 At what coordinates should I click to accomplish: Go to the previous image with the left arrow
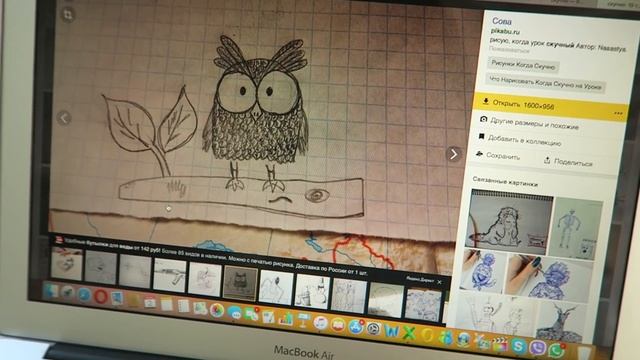[64, 118]
